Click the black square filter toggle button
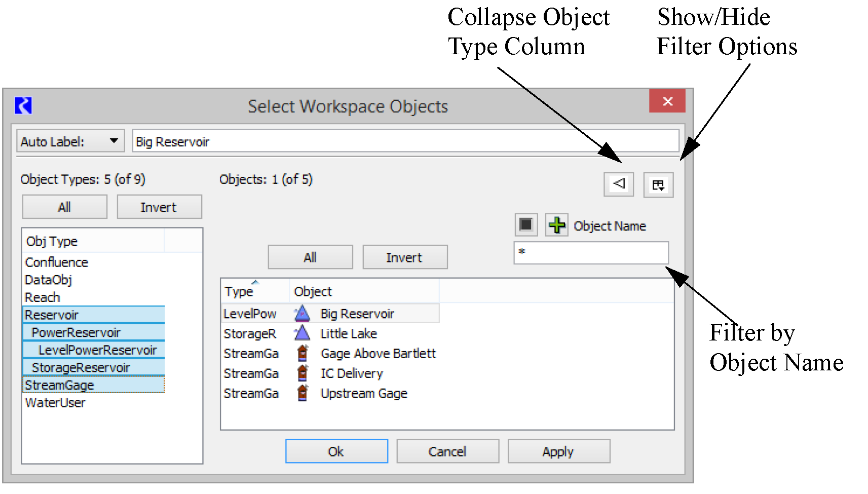 coord(526,224)
